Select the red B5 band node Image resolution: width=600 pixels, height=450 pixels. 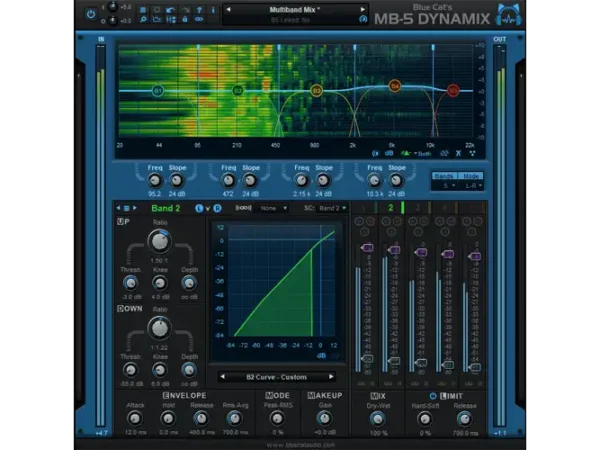click(453, 91)
